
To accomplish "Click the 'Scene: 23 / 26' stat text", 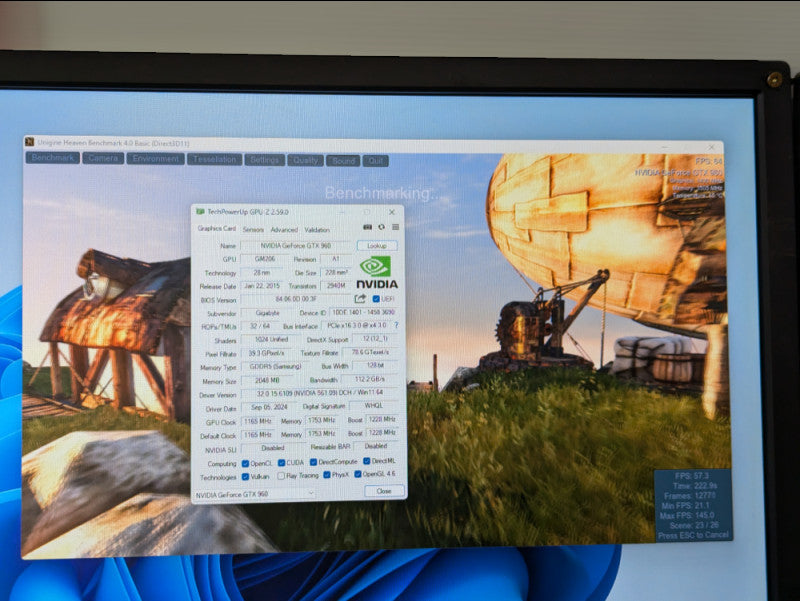I will [x=694, y=525].
